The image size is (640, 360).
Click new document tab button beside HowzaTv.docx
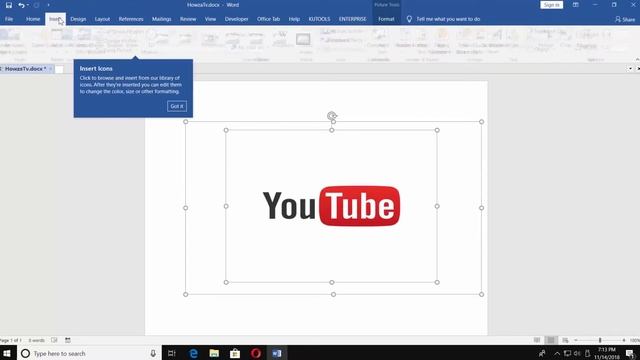(x=59, y=69)
